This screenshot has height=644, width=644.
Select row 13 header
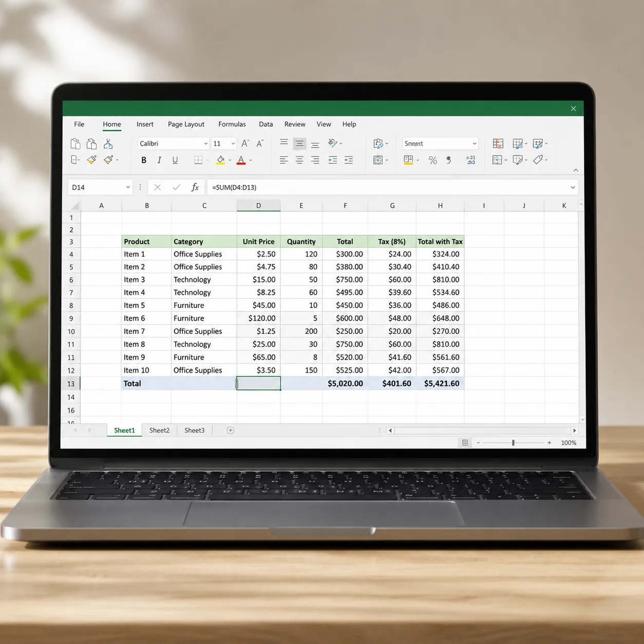pyautogui.click(x=71, y=384)
